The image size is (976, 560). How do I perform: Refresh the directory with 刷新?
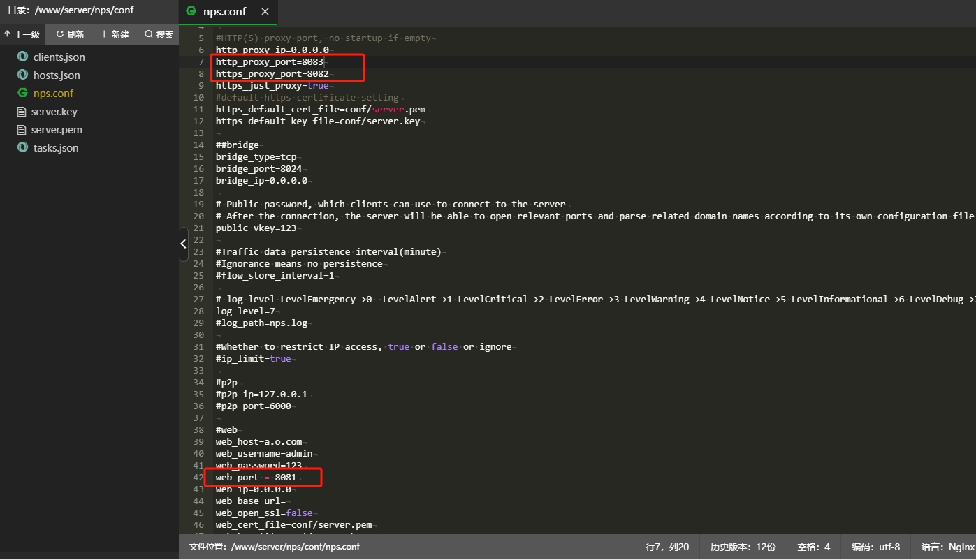pos(71,34)
